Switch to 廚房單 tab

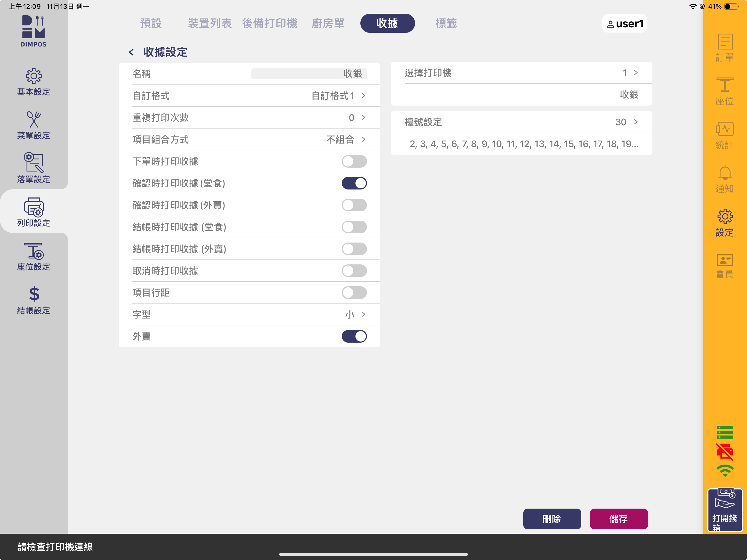pos(328,23)
